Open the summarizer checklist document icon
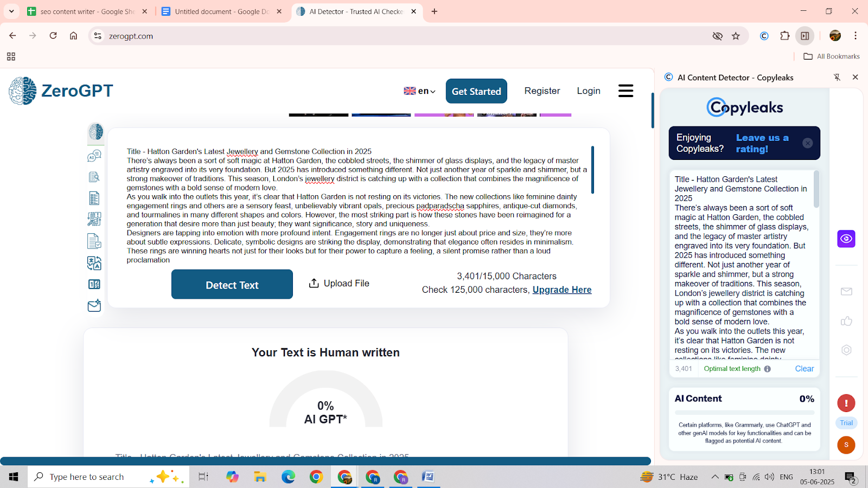 94,198
